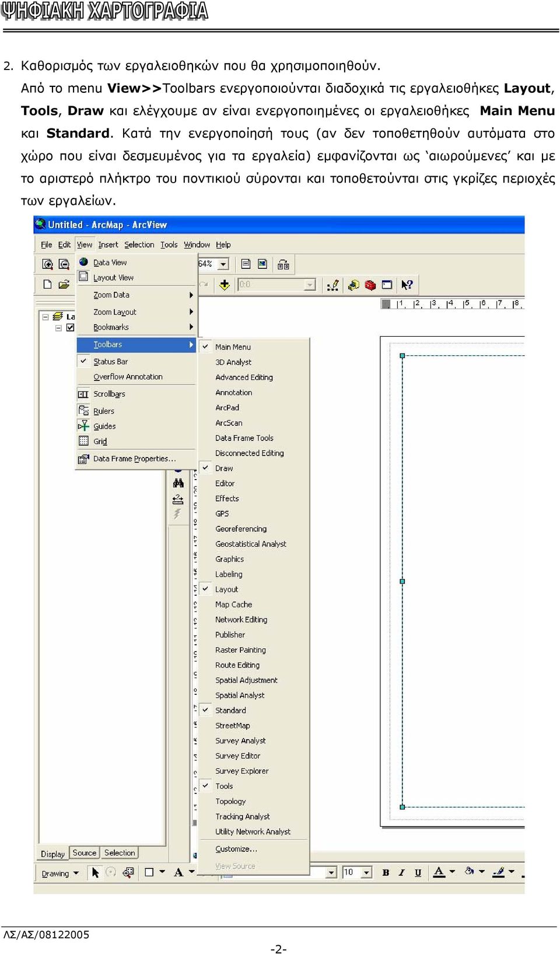Click the top-left handle of the data frame
560x954 pixels.
click(402, 355)
